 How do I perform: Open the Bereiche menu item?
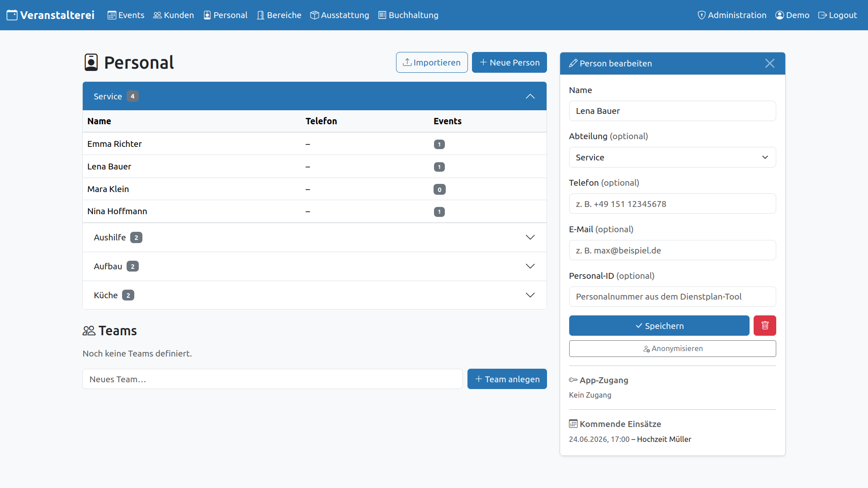(x=279, y=15)
